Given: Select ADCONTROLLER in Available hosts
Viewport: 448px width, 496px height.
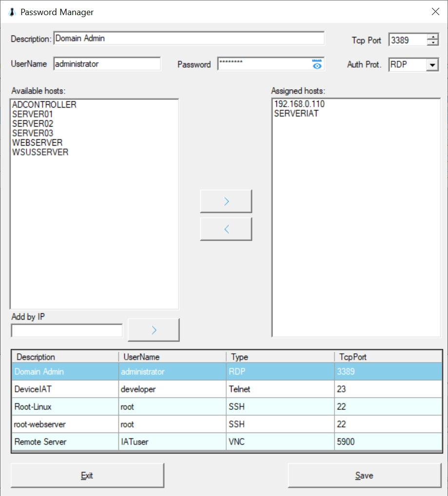Looking at the screenshot, I should (x=44, y=105).
